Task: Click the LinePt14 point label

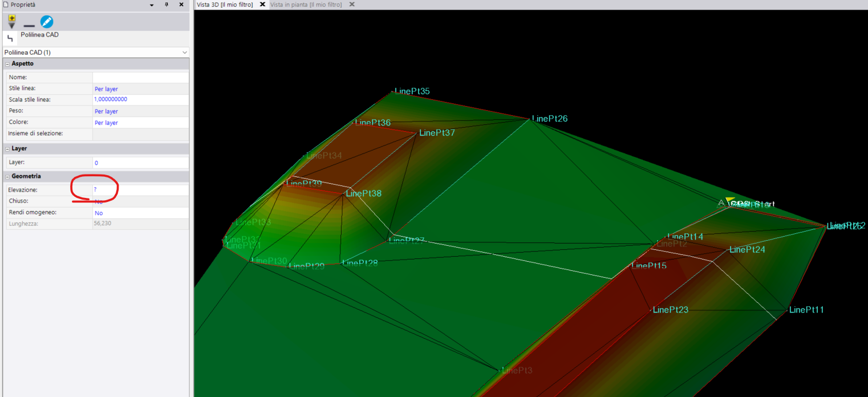Action: (x=685, y=237)
